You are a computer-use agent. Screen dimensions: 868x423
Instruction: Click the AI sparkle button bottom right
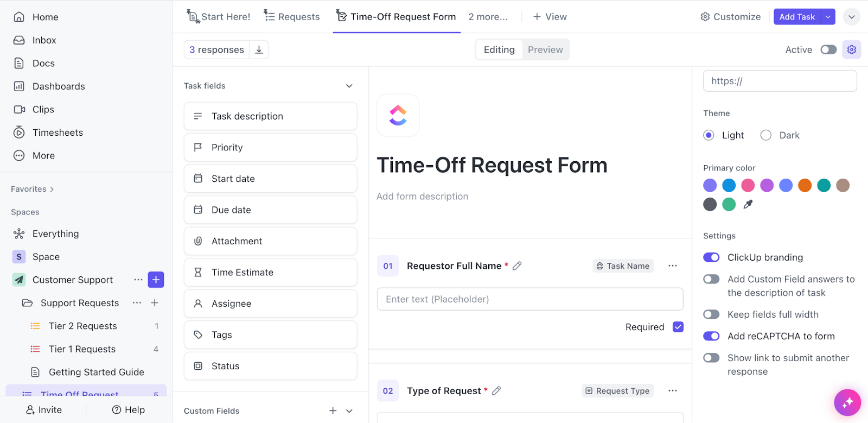(847, 402)
